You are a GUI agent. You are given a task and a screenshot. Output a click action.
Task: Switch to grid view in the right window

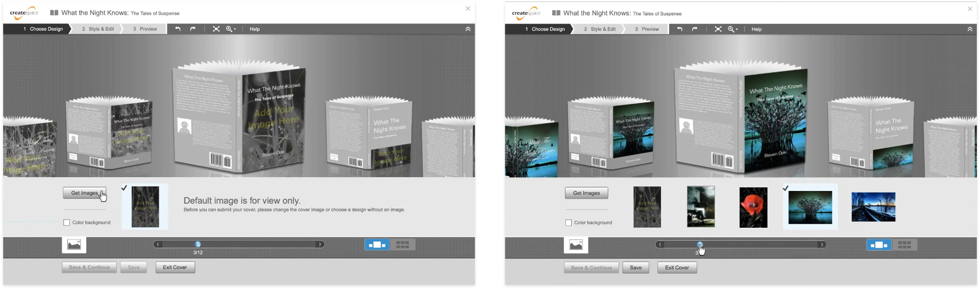(x=904, y=245)
